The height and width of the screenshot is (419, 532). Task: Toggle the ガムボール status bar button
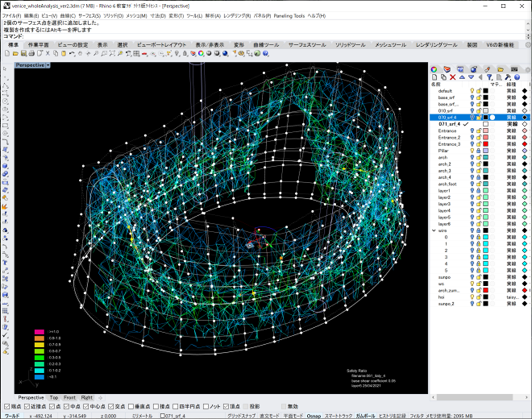tap(365, 416)
